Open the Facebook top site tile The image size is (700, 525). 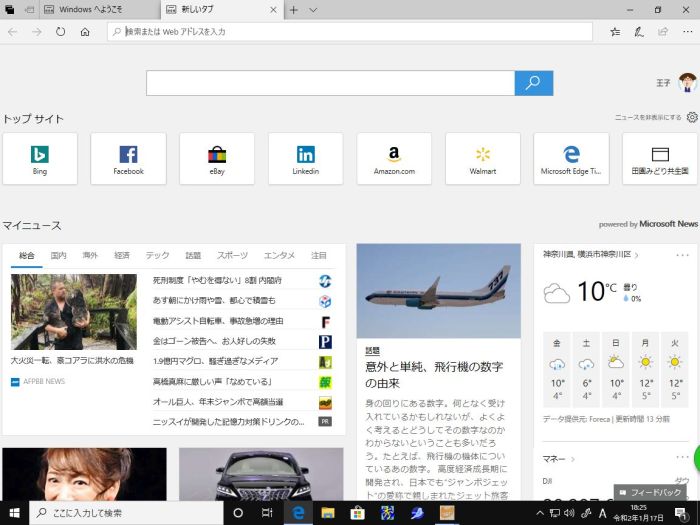point(128,158)
